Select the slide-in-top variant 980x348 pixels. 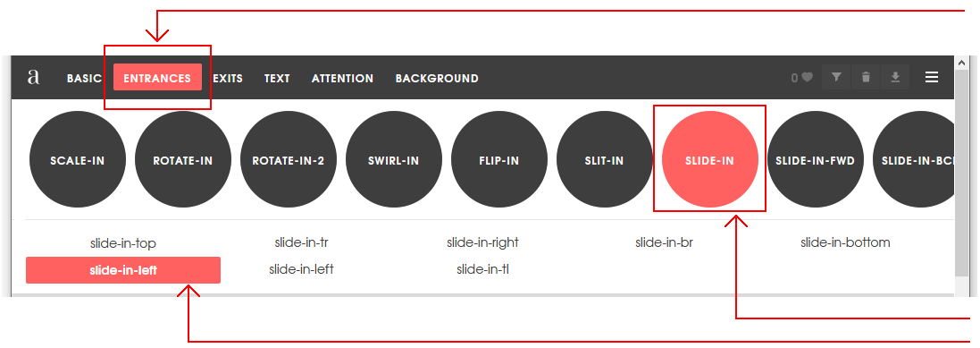(x=123, y=242)
